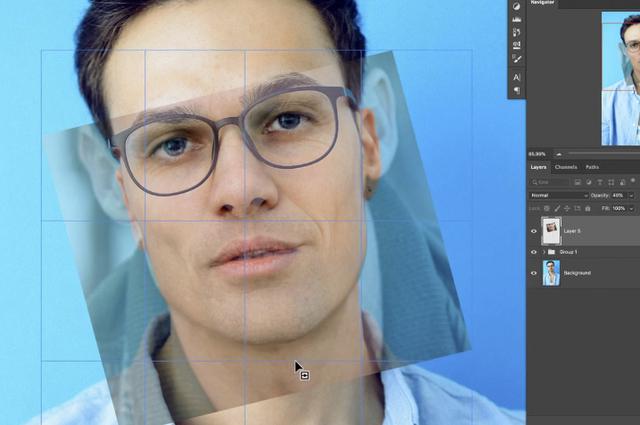Open the Histogram panel icon

tap(516, 19)
